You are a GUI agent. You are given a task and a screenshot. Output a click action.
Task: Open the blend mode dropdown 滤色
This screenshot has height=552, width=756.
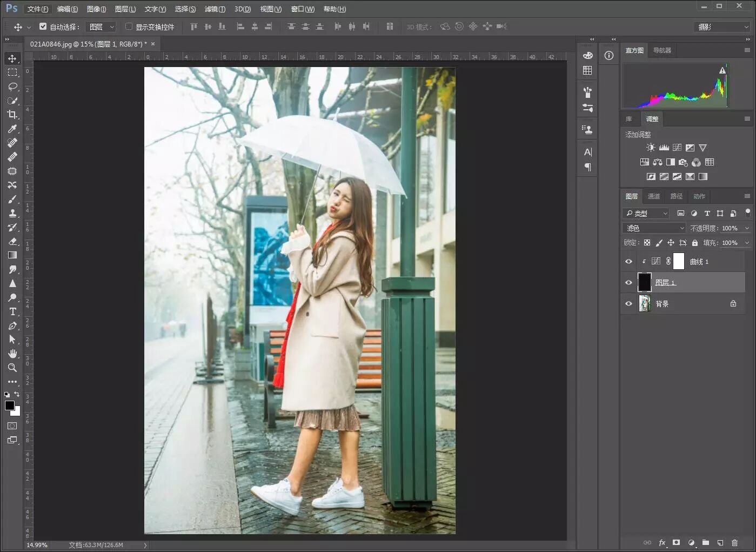coord(654,228)
